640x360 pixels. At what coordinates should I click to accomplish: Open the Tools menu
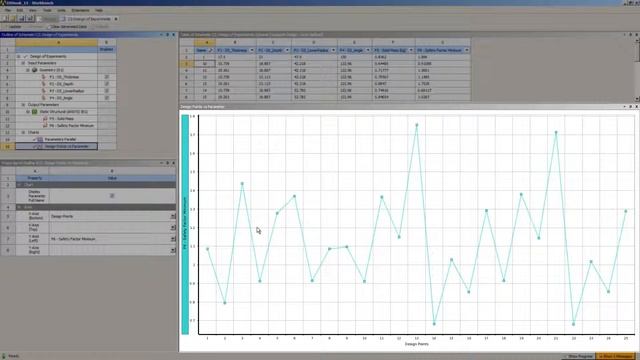click(x=47, y=10)
